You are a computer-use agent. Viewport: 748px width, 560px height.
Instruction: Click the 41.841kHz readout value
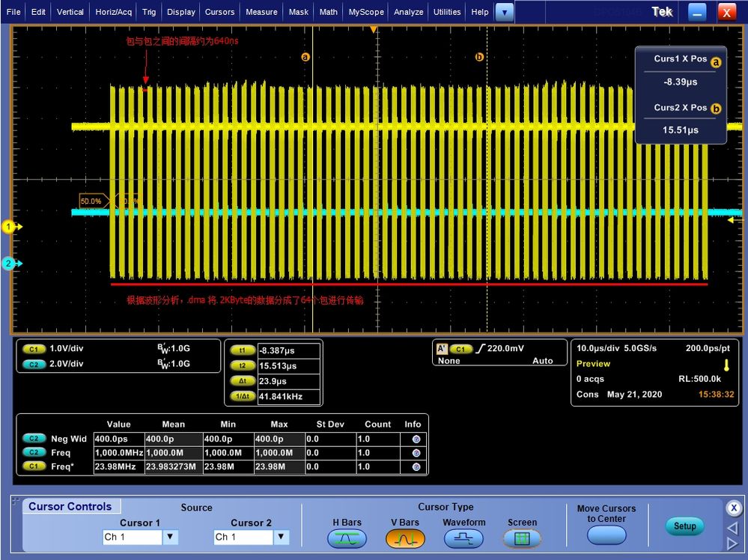point(288,396)
